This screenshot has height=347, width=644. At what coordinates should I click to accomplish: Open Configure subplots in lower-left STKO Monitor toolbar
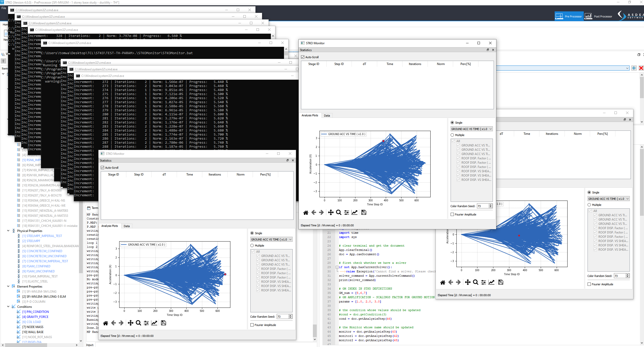pos(146,323)
